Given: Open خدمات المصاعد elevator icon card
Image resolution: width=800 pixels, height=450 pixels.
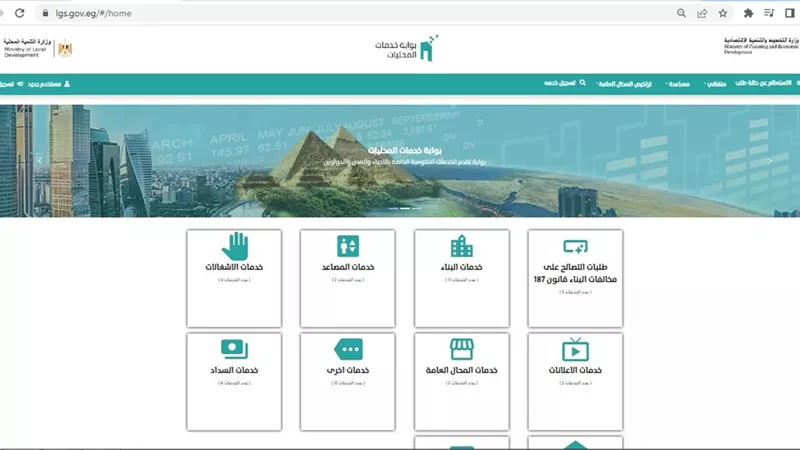Looking at the screenshot, I should coord(347,278).
